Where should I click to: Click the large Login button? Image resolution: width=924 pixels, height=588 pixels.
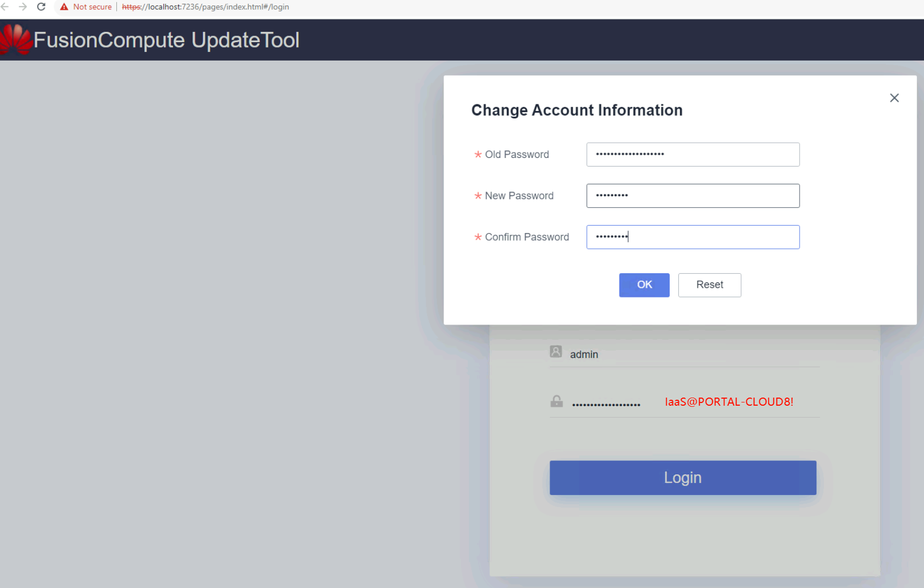pyautogui.click(x=683, y=478)
